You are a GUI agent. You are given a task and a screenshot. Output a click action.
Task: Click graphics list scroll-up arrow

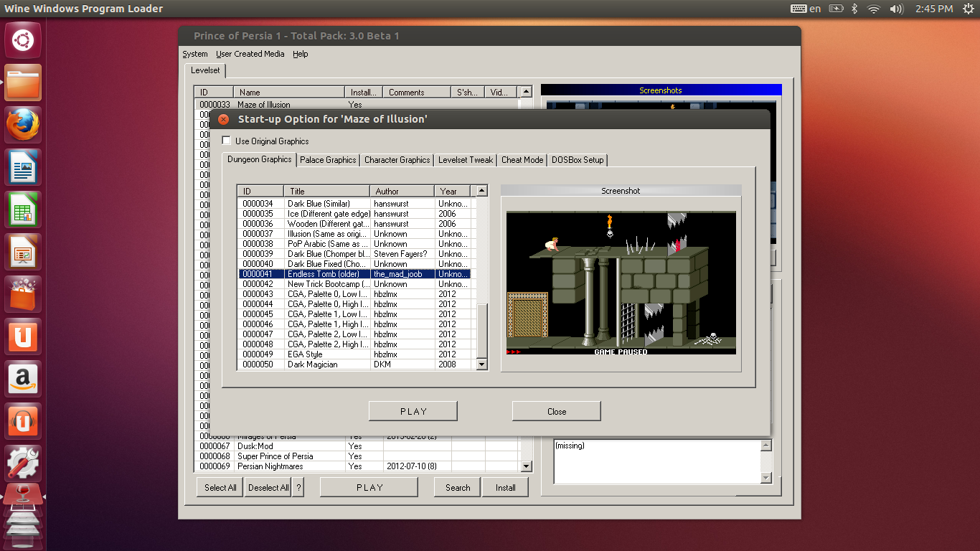481,191
